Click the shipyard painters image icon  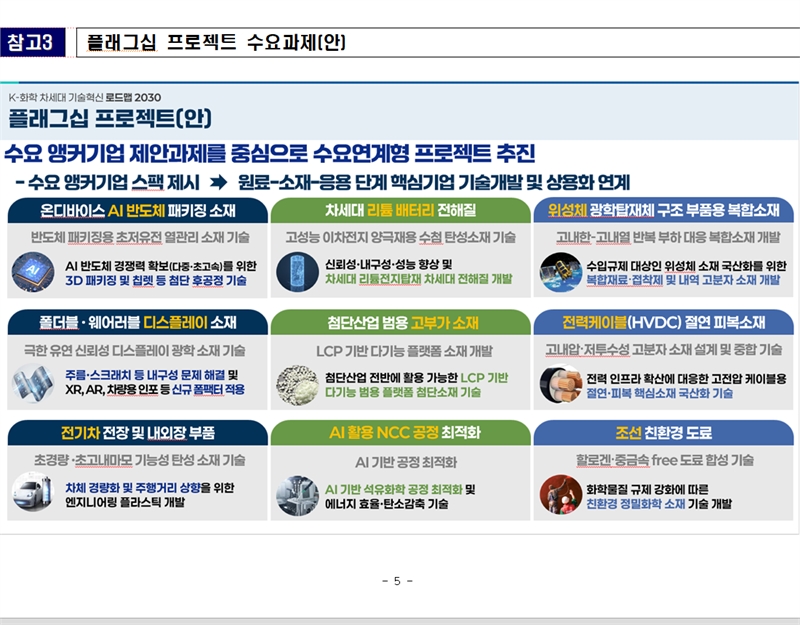click(x=560, y=495)
